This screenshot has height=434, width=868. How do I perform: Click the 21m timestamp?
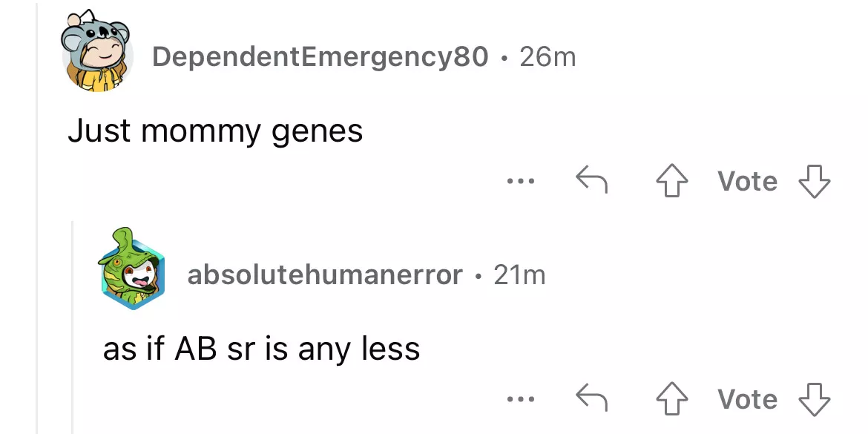pyautogui.click(x=519, y=275)
